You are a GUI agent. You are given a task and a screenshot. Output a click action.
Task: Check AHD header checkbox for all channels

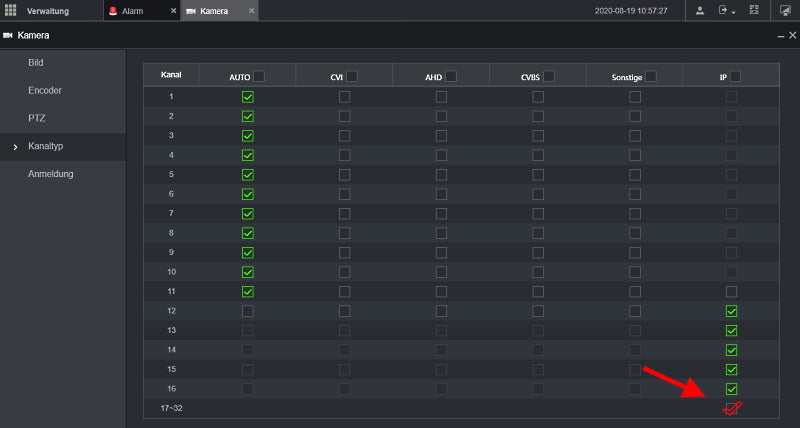(451, 76)
